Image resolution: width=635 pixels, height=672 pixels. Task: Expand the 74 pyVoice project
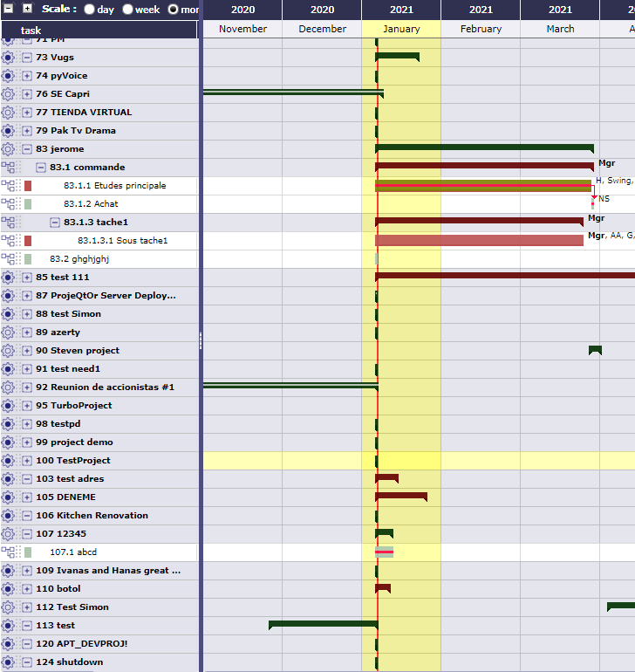point(27,76)
